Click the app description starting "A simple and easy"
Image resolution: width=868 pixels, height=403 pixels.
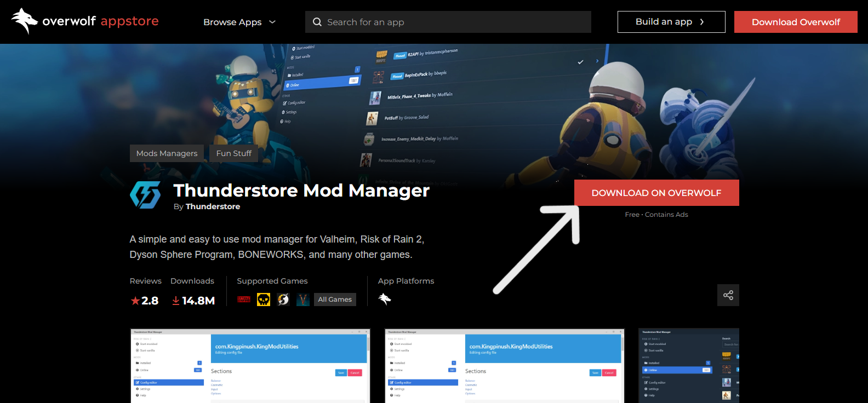[277, 247]
